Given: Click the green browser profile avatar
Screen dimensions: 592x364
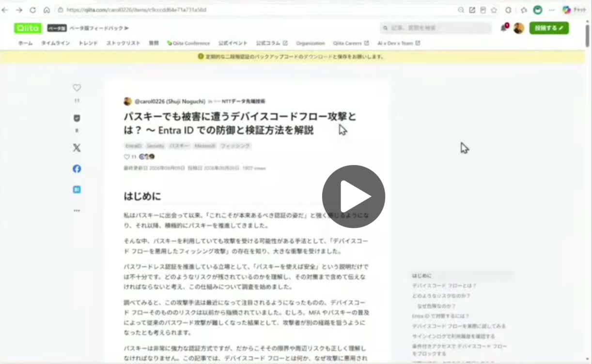Looking at the screenshot, I should (537, 10).
